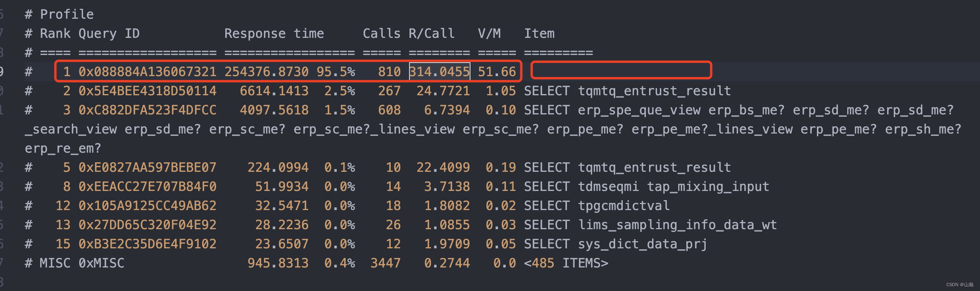Click the 'Item' column header
980x291 pixels.
[x=539, y=33]
